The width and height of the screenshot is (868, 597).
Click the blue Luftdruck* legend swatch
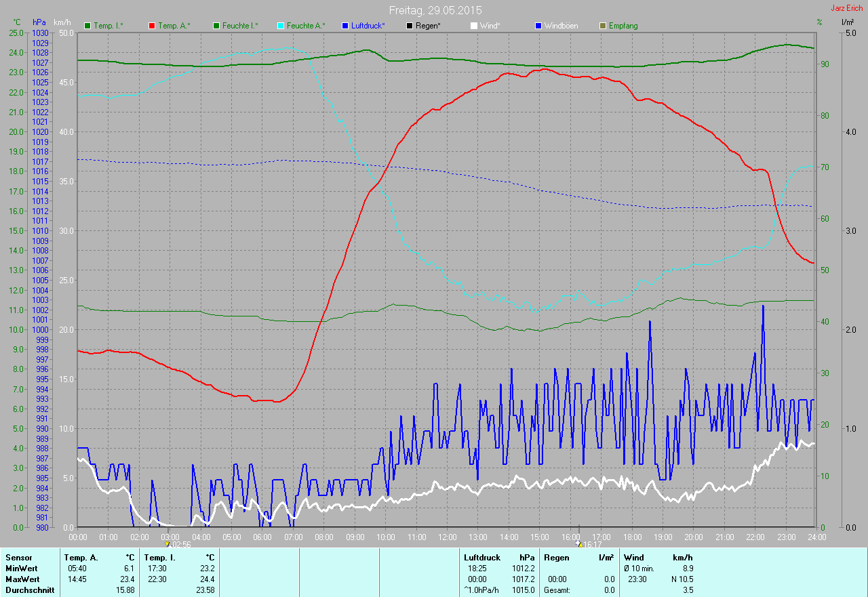[x=345, y=26]
